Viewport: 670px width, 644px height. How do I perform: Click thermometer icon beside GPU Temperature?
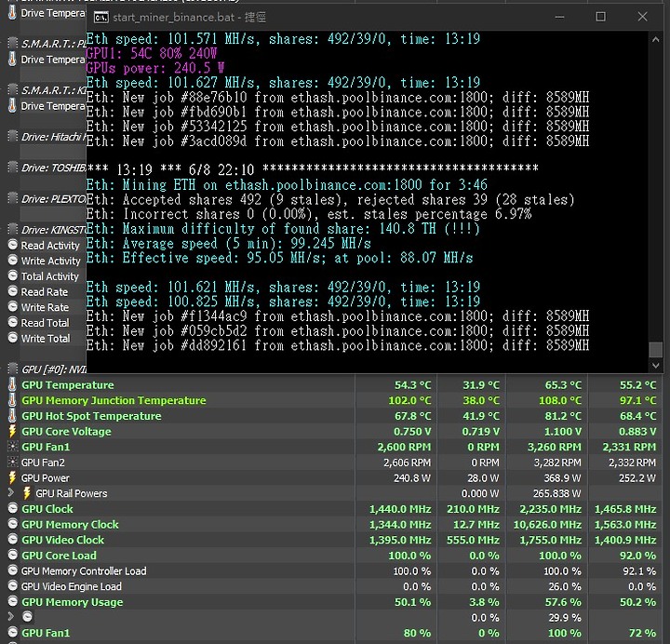point(12,384)
